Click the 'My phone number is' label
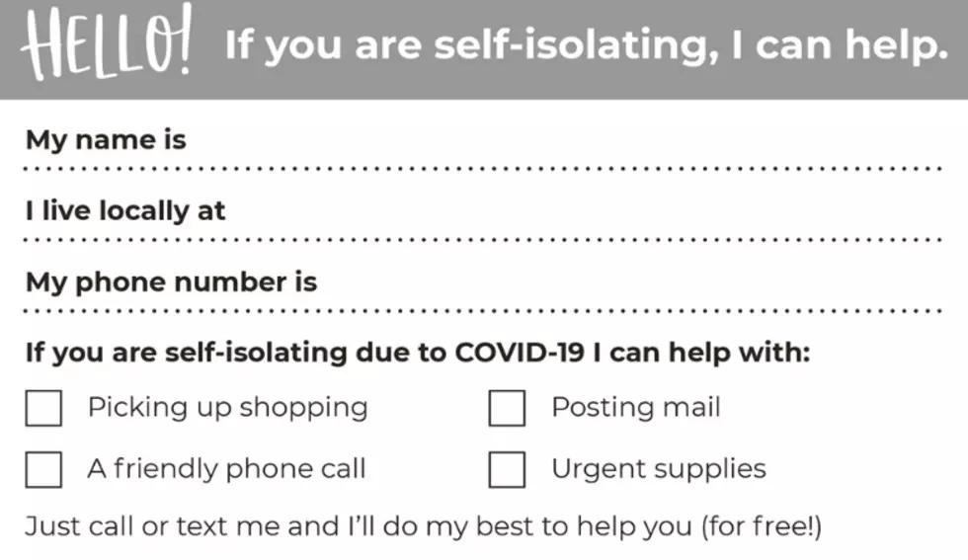Viewport: 968px width, 560px height. tap(171, 282)
